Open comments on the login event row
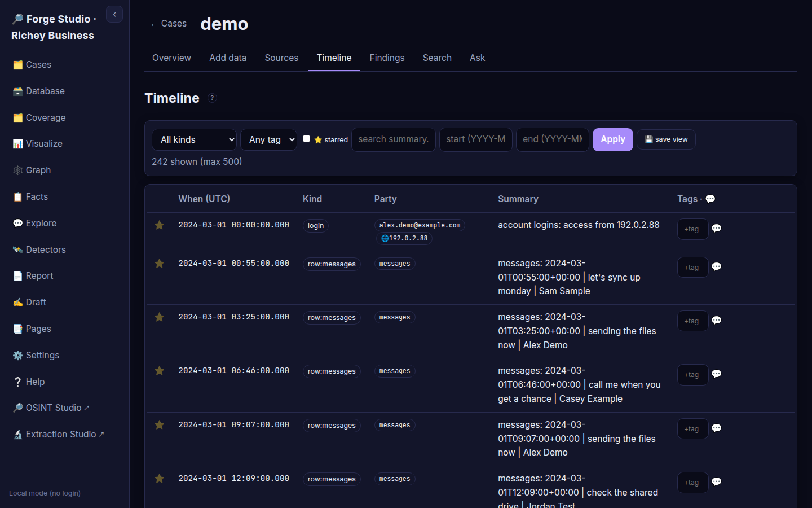The width and height of the screenshot is (812, 508). [717, 228]
